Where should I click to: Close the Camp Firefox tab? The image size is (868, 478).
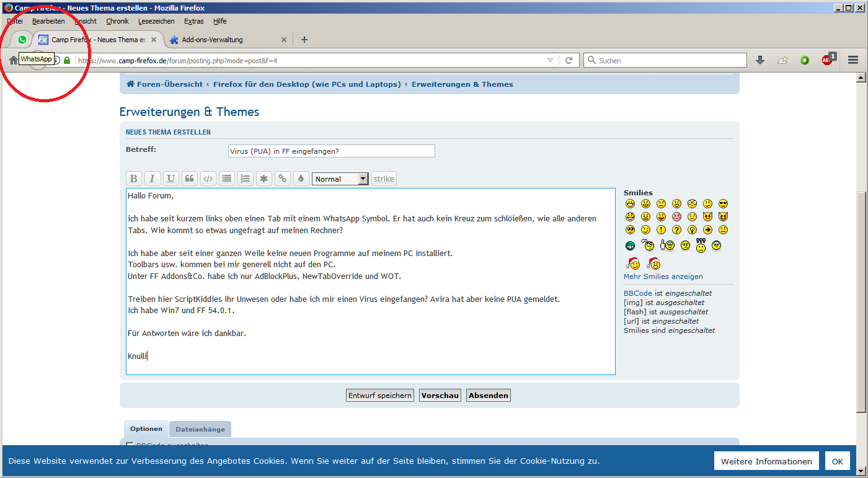[154, 40]
